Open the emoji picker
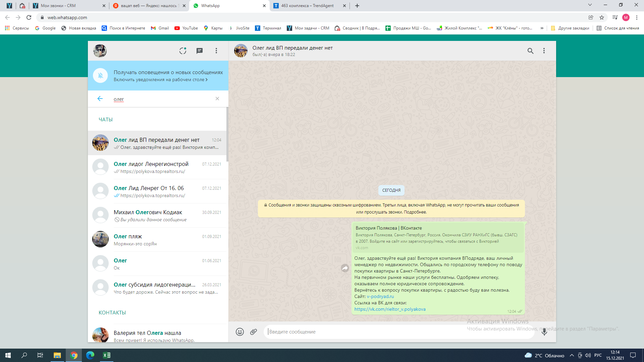The image size is (644, 362). pos(239,332)
